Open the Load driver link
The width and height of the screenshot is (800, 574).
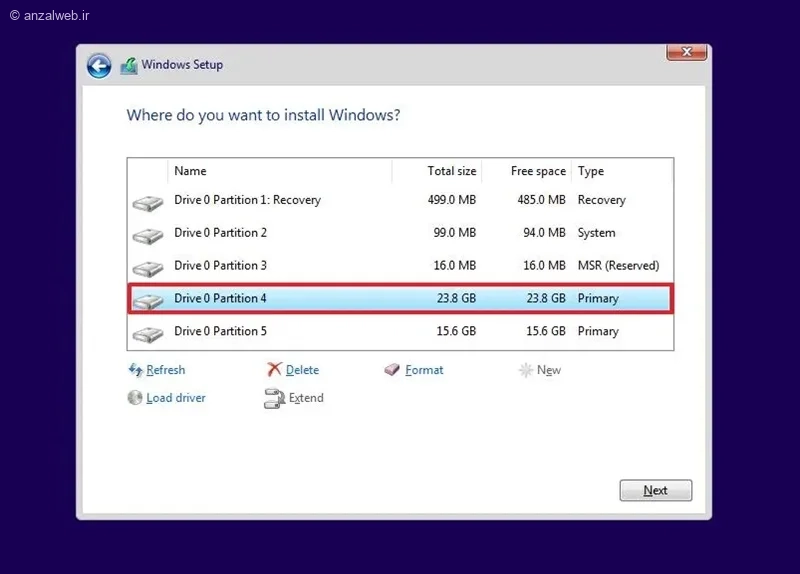(176, 398)
